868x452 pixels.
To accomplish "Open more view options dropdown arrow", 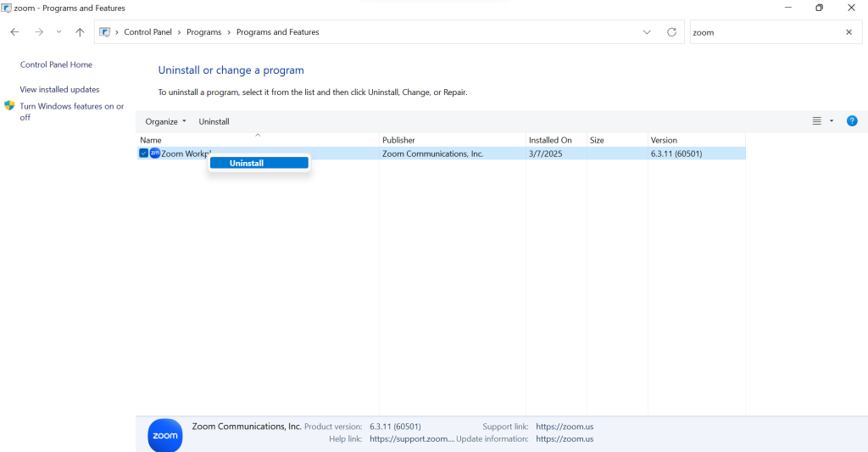I will pos(832,120).
